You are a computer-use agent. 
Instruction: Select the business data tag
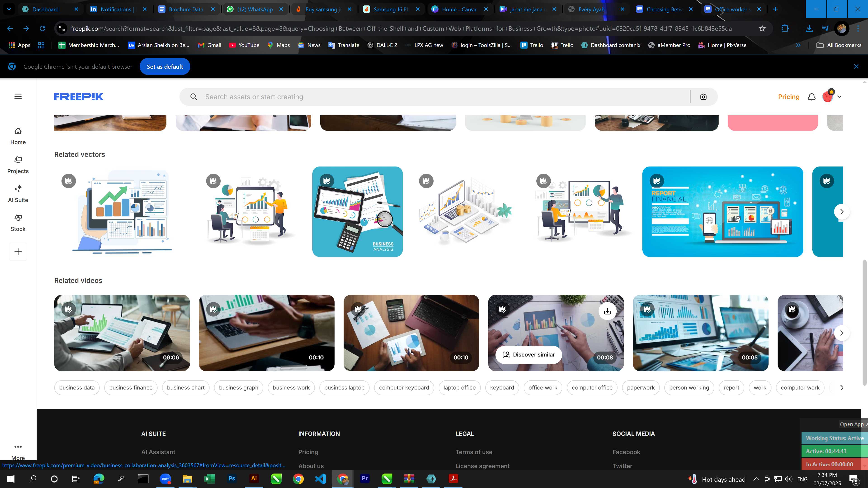[x=77, y=388]
